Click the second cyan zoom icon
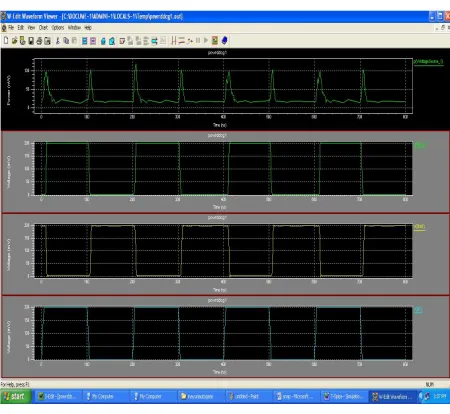450x414 pixels. point(112,41)
